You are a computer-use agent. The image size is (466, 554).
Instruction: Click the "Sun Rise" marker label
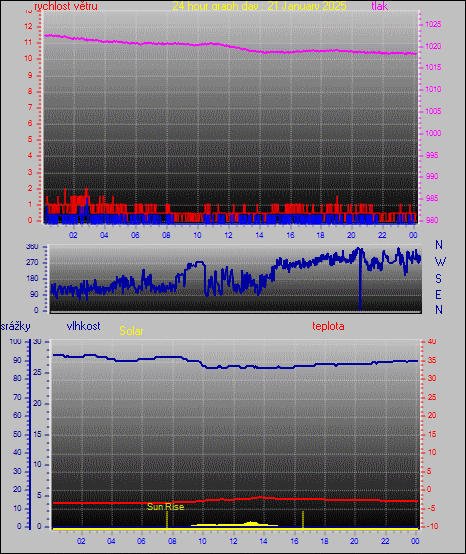click(166, 507)
